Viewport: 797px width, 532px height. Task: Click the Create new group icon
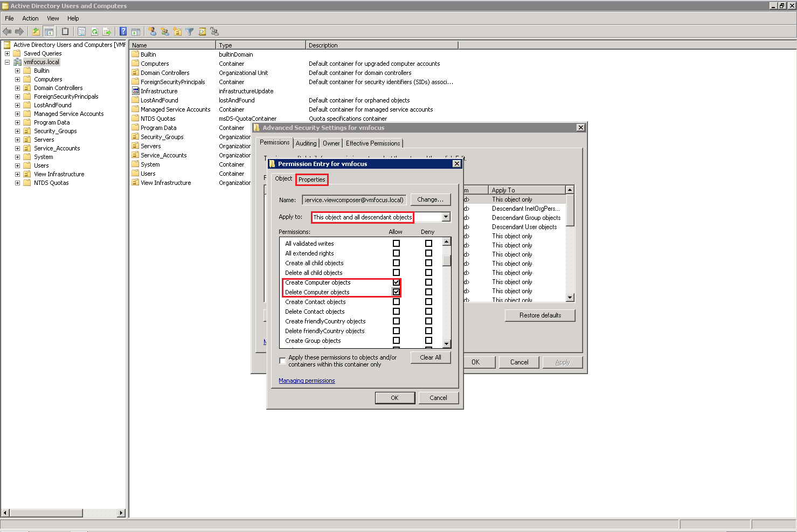[x=165, y=32]
